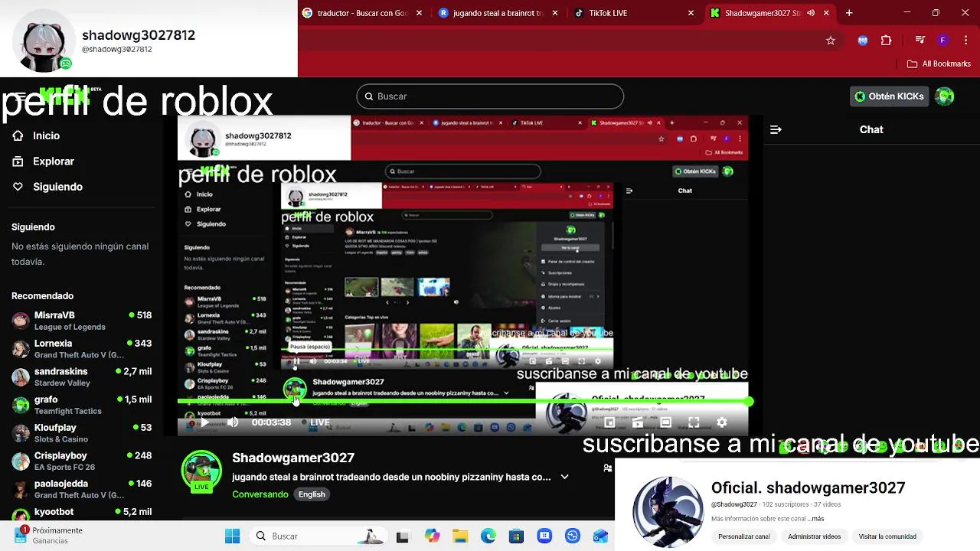Viewport: 980px width, 551px height.
Task: Open the browser media controls icon
Action: pyautogui.click(x=920, y=41)
